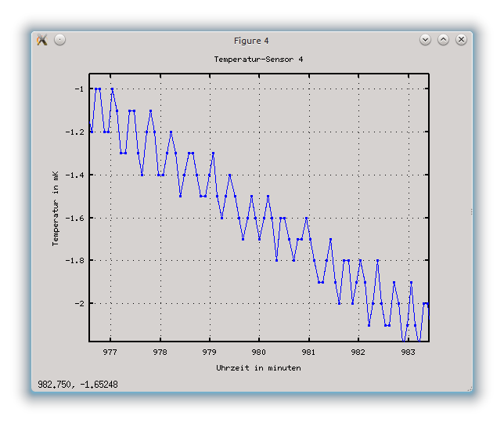Click x-axis tick label 977
Image resolution: width=504 pixels, height=423 pixels.
110,352
